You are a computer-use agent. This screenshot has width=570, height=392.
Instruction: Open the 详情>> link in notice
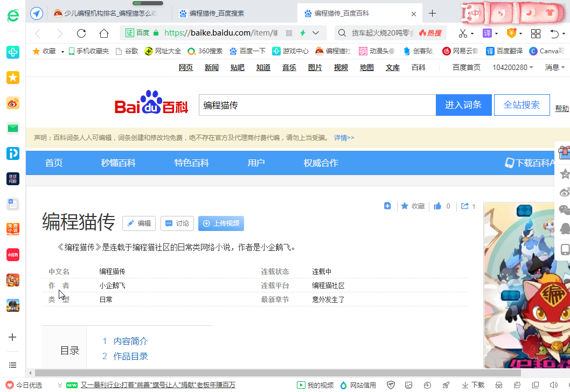point(344,138)
